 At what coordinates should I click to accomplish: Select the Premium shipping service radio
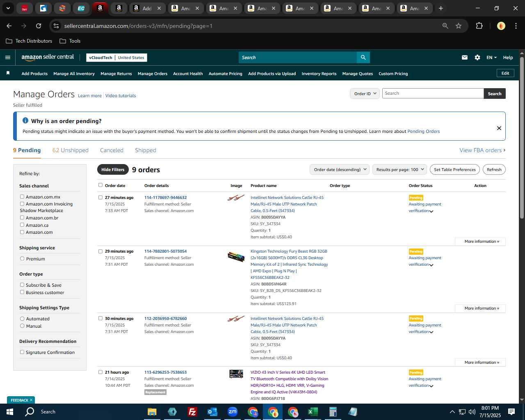[22, 259]
